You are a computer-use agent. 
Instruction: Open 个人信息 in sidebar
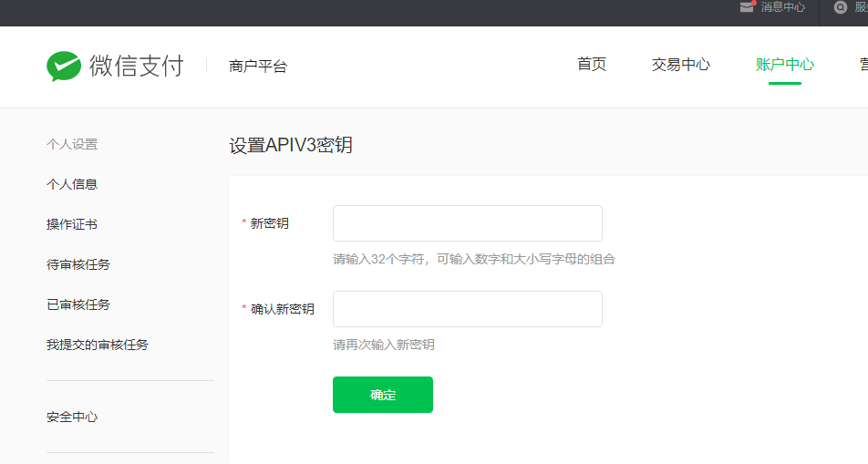tap(72, 184)
